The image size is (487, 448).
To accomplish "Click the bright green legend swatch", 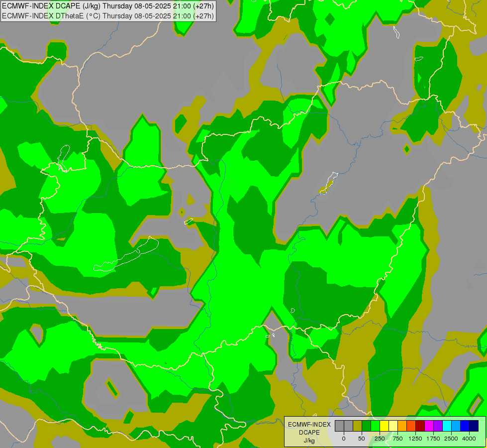I will (376, 426).
